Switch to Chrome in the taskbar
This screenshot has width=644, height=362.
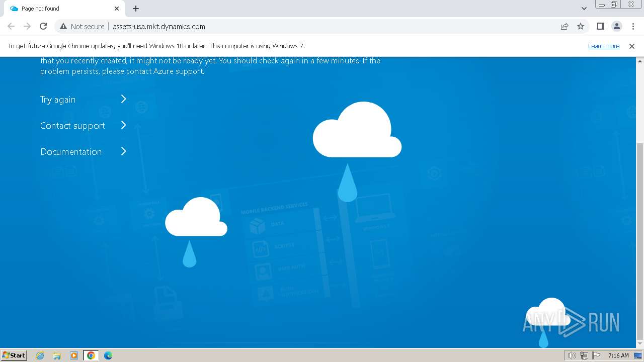pyautogui.click(x=91, y=355)
